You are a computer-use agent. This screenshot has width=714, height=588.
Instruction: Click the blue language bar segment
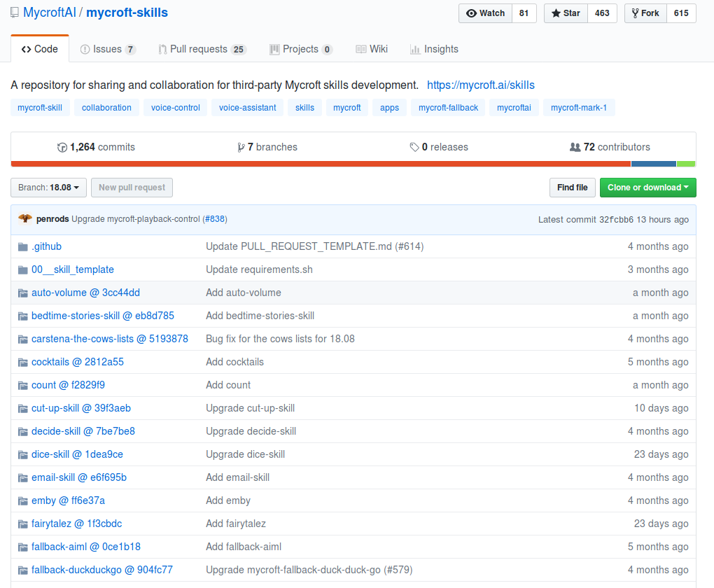tap(653, 164)
